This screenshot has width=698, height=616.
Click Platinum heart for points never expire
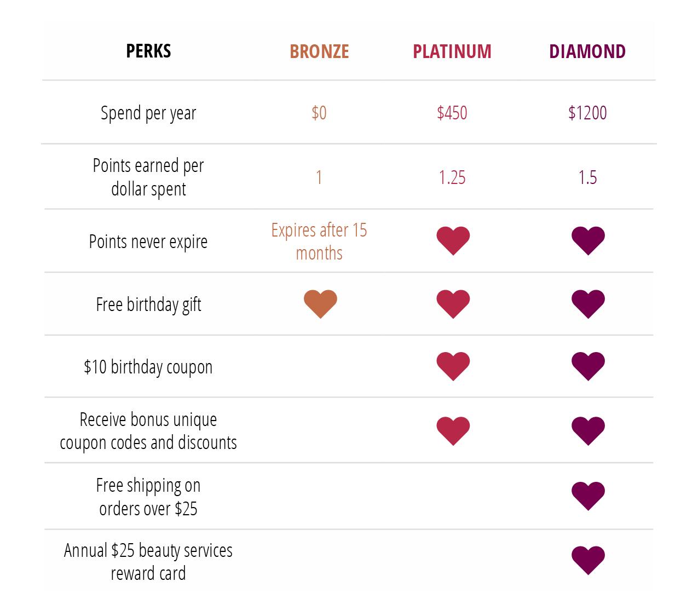click(x=453, y=240)
